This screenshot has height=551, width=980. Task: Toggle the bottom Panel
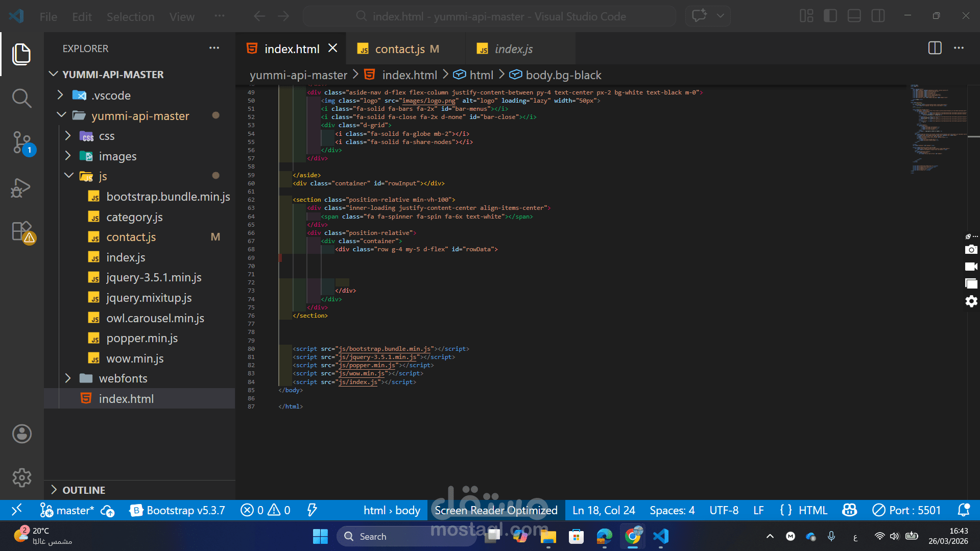tap(854, 16)
